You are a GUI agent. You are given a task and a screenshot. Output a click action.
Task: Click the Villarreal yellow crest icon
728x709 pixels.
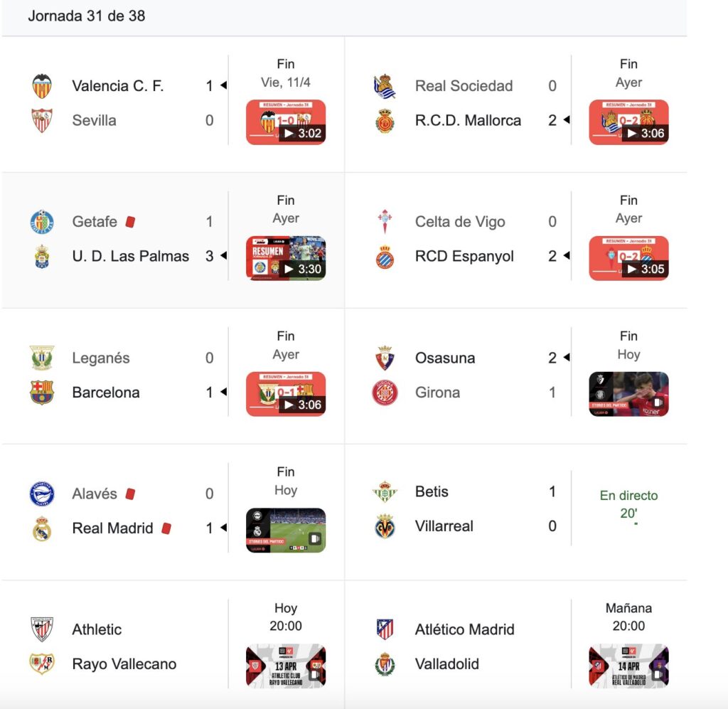coord(385,526)
